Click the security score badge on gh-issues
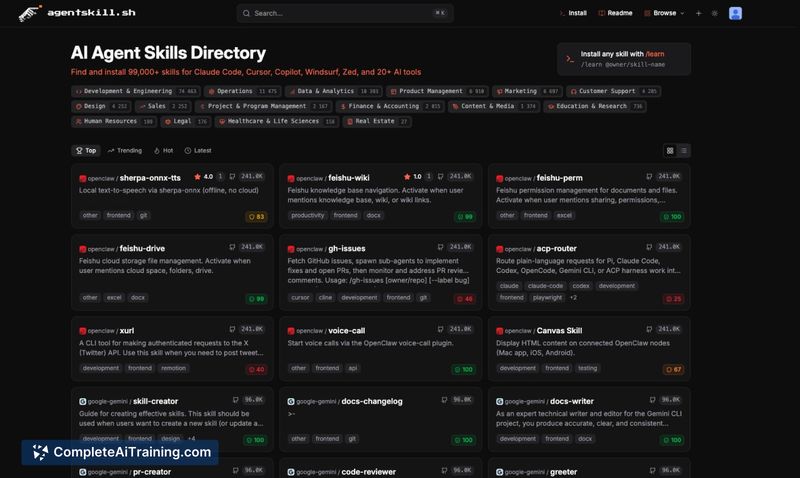Screen dimensions: 800x478 coord(465,298)
